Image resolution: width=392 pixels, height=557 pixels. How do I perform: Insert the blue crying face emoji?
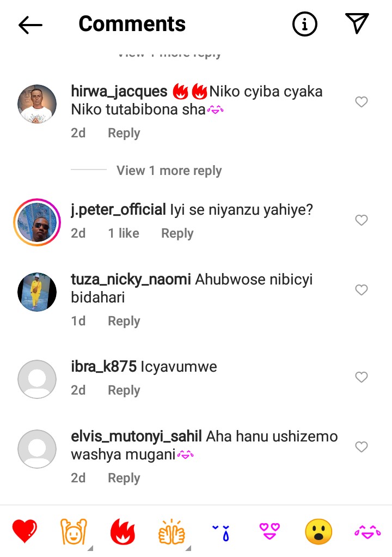220,532
